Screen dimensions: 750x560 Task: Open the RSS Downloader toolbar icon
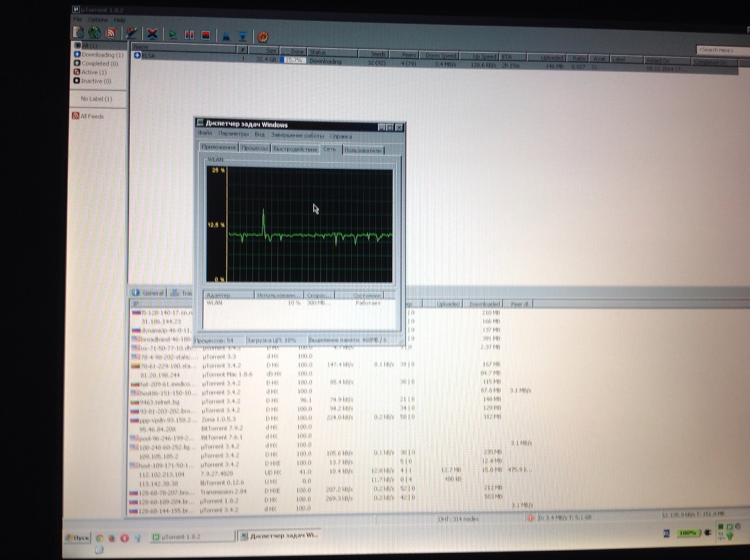point(111,33)
